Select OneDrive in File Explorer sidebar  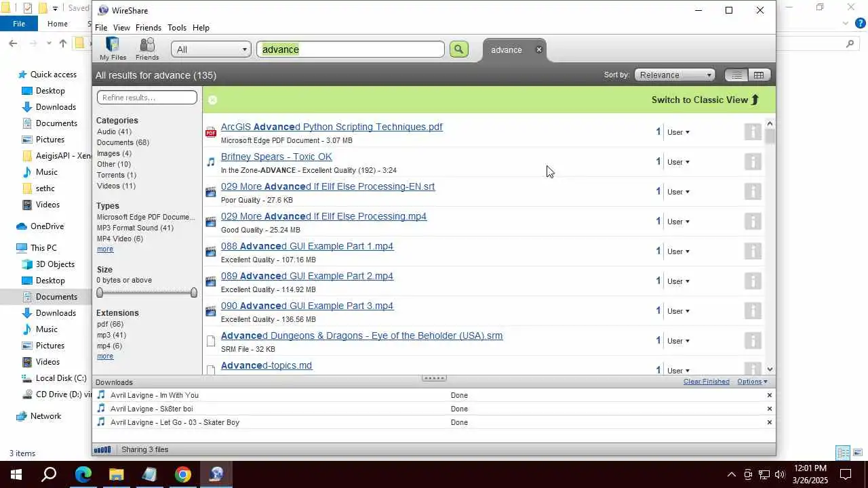(x=47, y=226)
